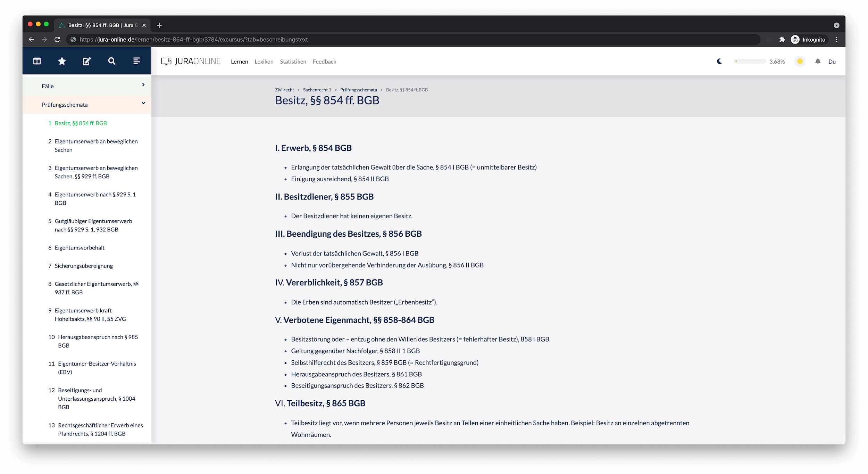868x474 pixels.
Task: Open the search icon in the sidebar
Action: [112, 61]
